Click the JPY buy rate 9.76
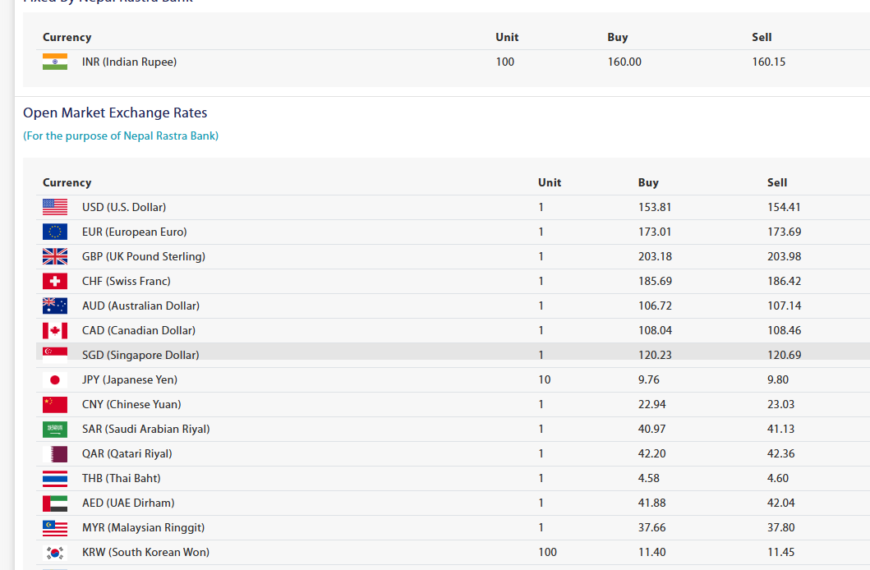The width and height of the screenshot is (870, 570). (649, 380)
